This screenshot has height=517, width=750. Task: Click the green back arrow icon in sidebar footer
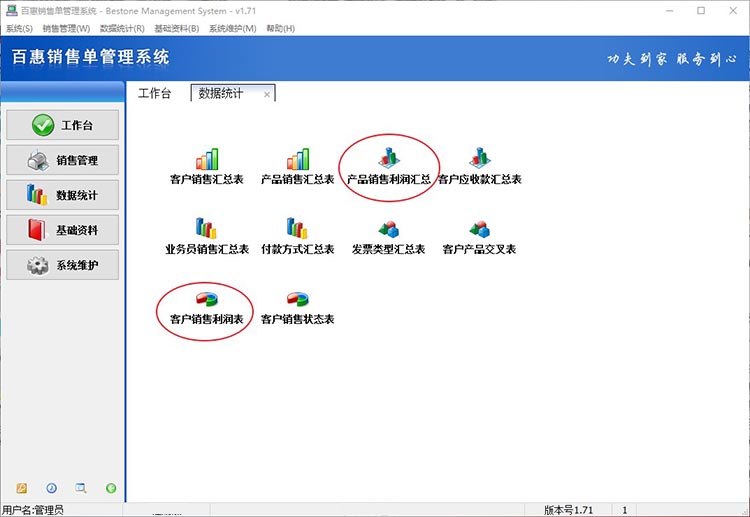[x=111, y=488]
